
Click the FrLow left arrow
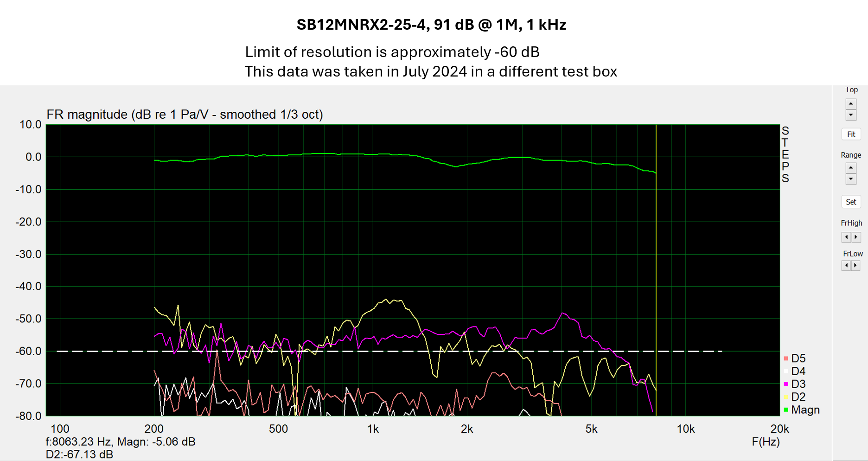[846, 265]
